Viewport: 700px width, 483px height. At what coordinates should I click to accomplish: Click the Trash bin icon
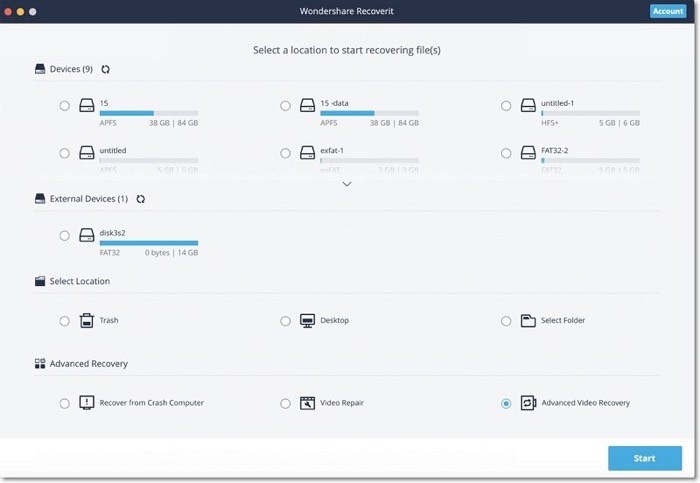click(87, 321)
